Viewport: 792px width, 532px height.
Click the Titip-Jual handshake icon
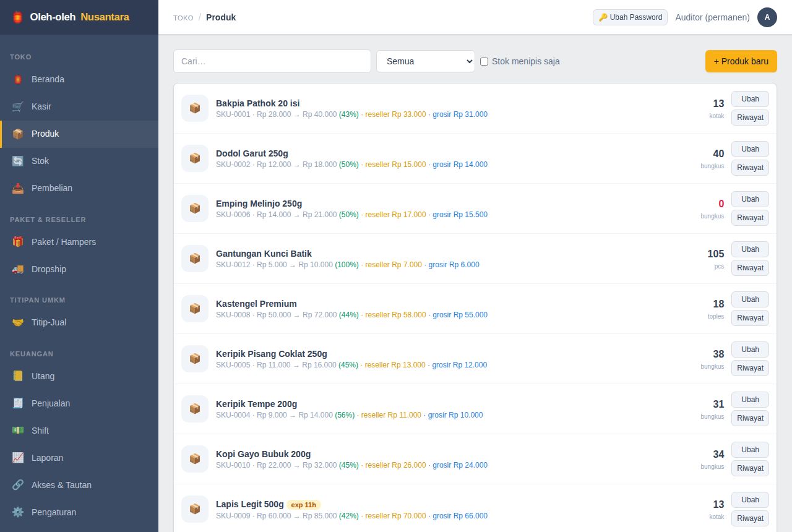point(18,322)
